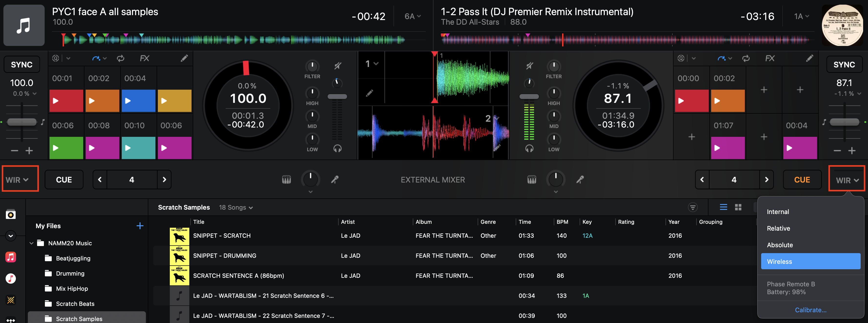Decrease right loop length with left arrow
Image resolution: width=868 pixels, height=323 pixels.
click(x=702, y=180)
